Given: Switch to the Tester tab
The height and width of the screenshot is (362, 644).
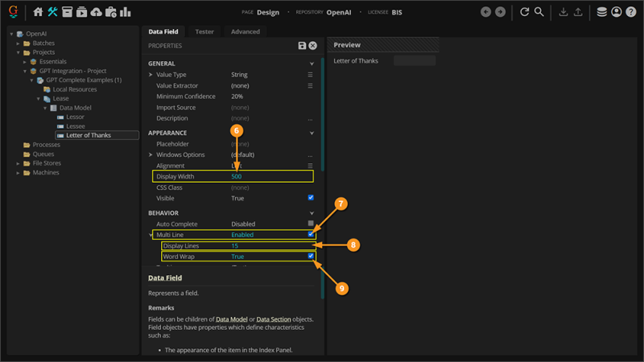Looking at the screenshot, I should (x=204, y=31).
